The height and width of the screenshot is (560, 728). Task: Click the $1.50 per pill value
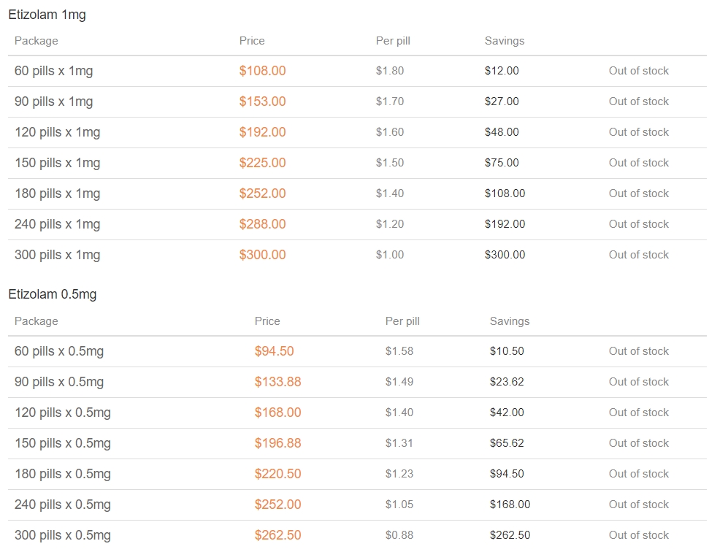click(x=389, y=163)
